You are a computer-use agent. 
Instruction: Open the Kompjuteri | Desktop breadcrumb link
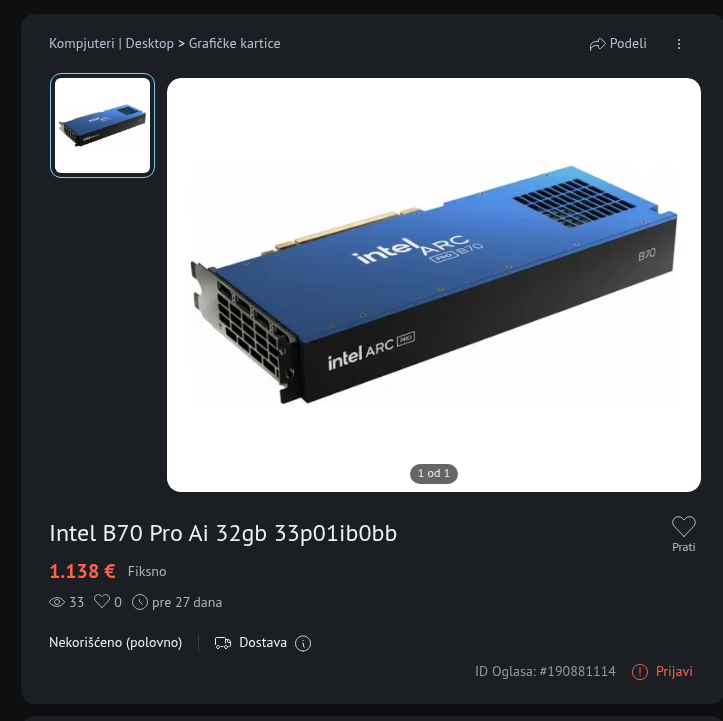tap(112, 43)
